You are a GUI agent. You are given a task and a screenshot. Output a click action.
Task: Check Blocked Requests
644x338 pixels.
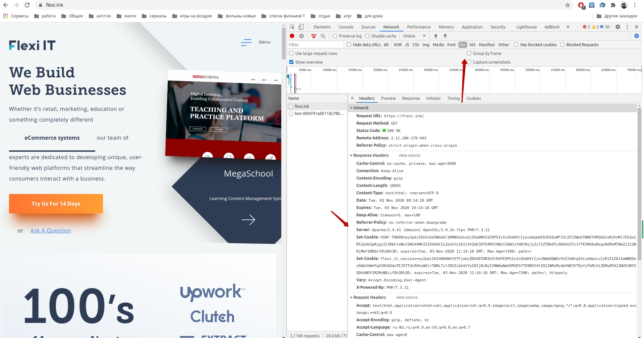562,45
